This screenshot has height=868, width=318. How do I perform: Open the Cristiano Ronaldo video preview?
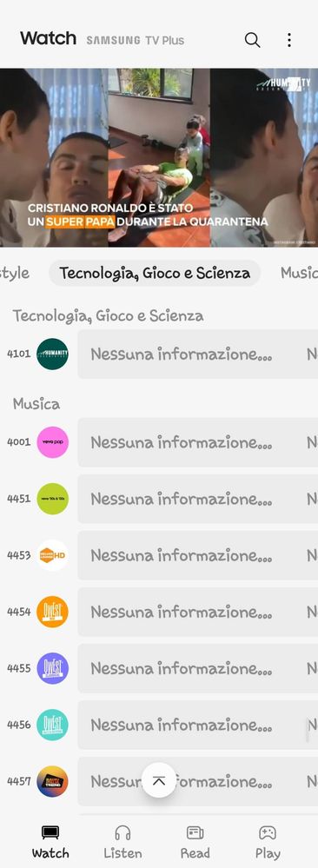click(159, 158)
